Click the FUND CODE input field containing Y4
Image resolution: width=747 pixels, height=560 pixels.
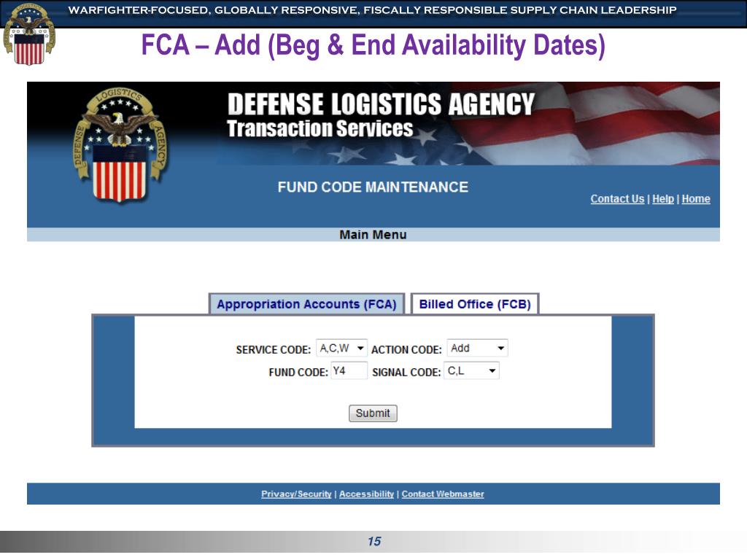click(349, 370)
